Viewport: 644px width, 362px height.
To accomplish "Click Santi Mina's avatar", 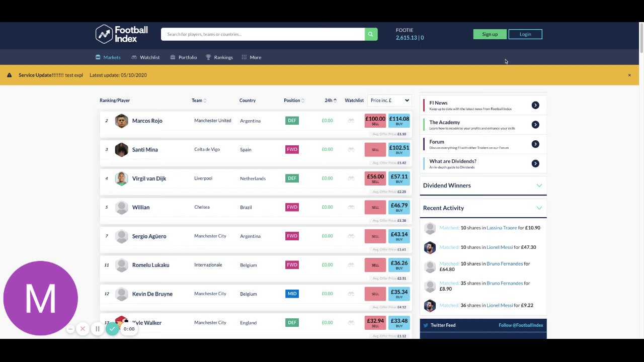I will pos(121,149).
